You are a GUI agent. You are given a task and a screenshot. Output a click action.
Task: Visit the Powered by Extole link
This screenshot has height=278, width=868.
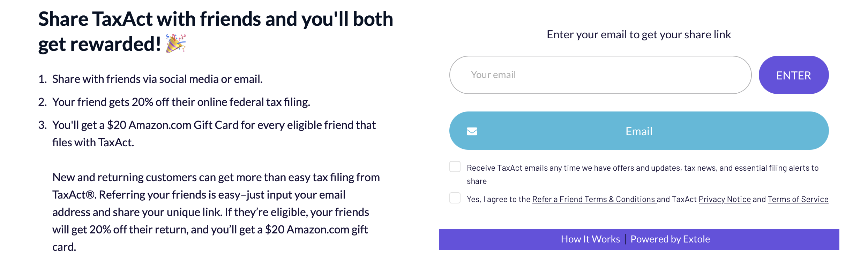[669, 239]
